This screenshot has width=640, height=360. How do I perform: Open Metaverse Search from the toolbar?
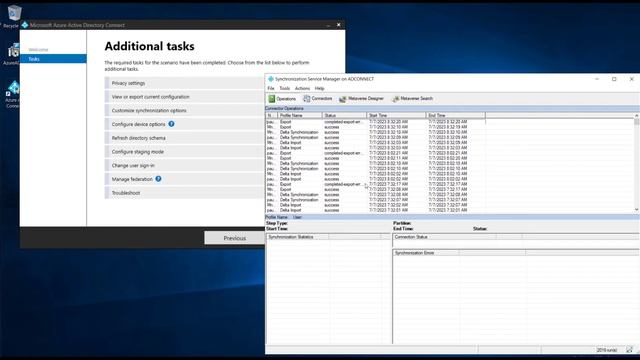coord(412,99)
